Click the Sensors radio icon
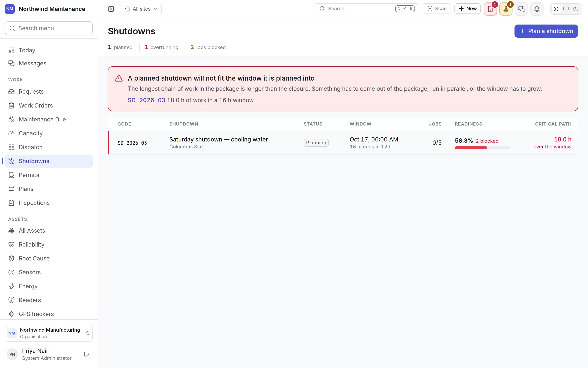 pyautogui.click(x=11, y=272)
